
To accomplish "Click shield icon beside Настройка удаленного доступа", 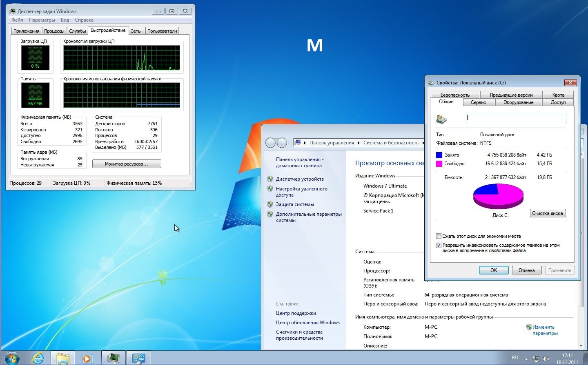I will 269,189.
